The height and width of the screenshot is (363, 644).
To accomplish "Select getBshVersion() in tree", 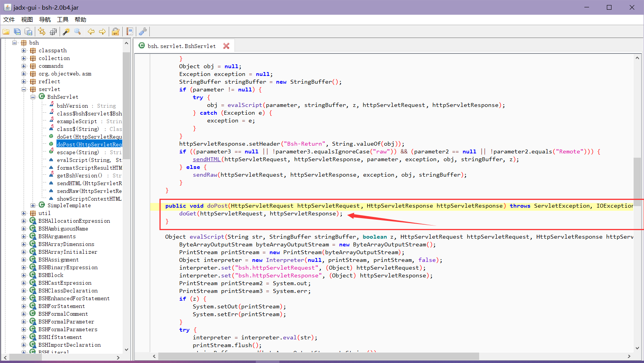I will (x=89, y=175).
